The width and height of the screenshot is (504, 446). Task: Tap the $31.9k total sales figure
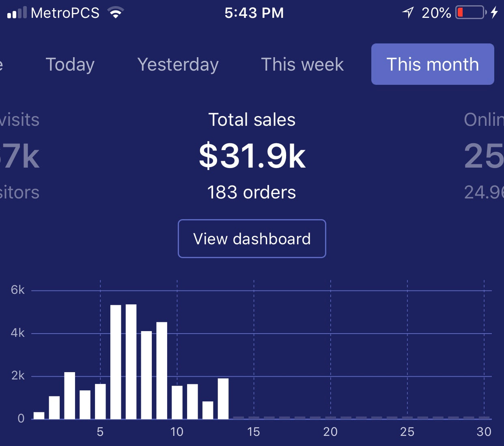pyautogui.click(x=252, y=156)
